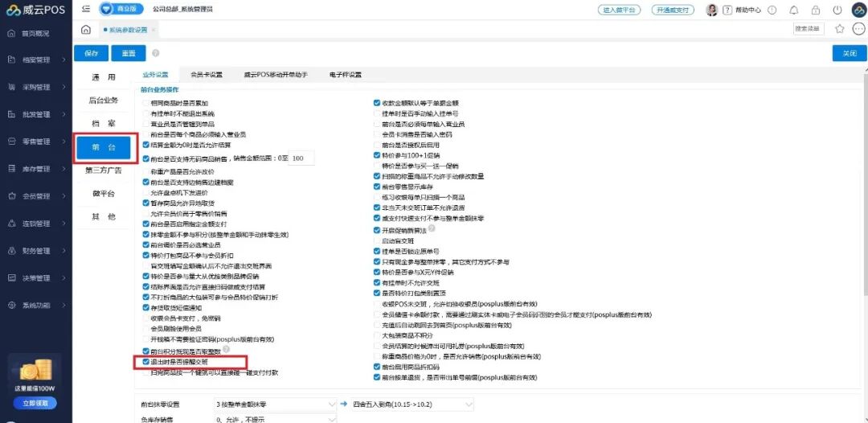Click the 销售金额范围 input field with 100
Screen dimensions: 868x423
click(x=301, y=158)
